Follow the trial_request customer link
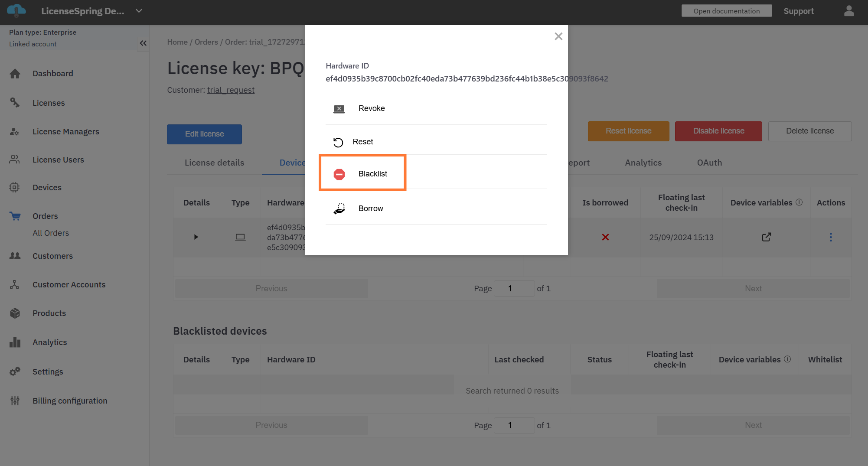This screenshot has height=466, width=868. [x=231, y=90]
